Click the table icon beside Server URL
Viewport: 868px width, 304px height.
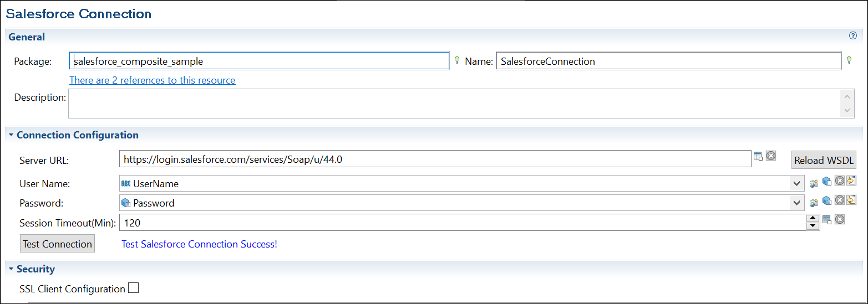tap(758, 157)
